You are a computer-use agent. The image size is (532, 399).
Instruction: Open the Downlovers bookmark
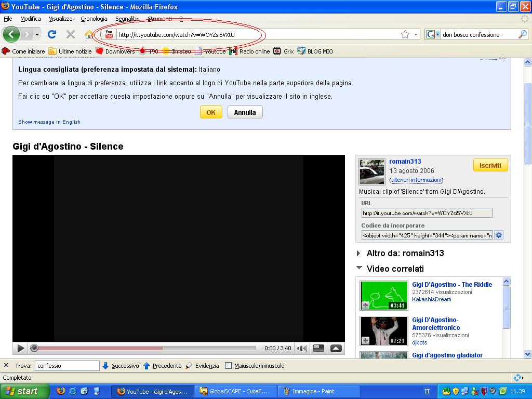pyautogui.click(x=115, y=51)
